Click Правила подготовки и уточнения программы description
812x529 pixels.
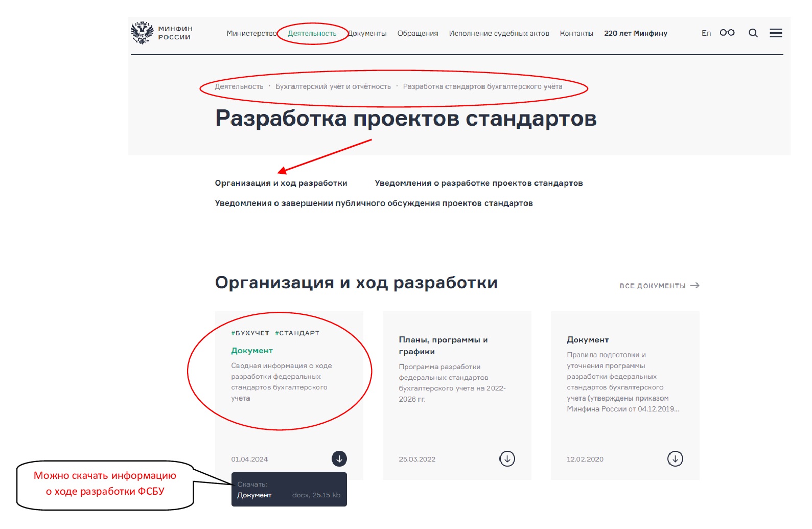623,382
